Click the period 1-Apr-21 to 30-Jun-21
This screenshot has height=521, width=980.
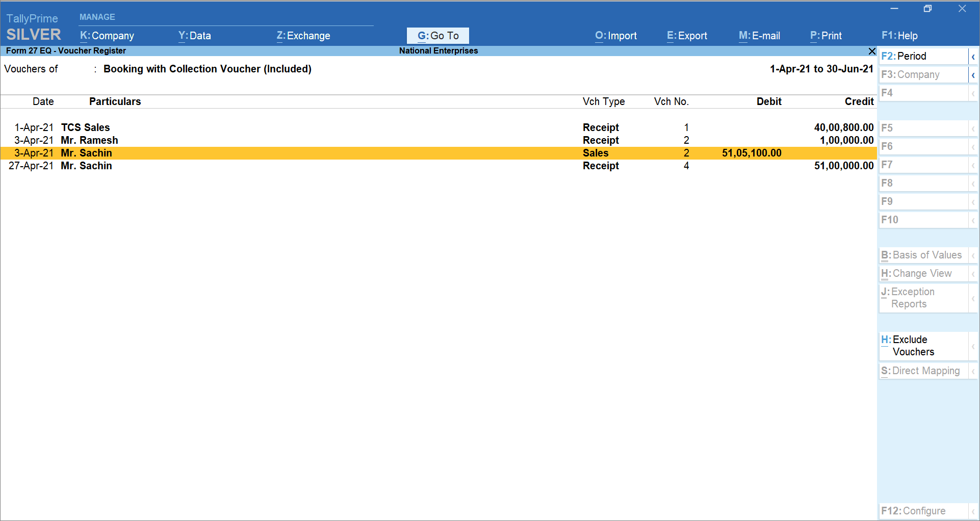coord(821,69)
